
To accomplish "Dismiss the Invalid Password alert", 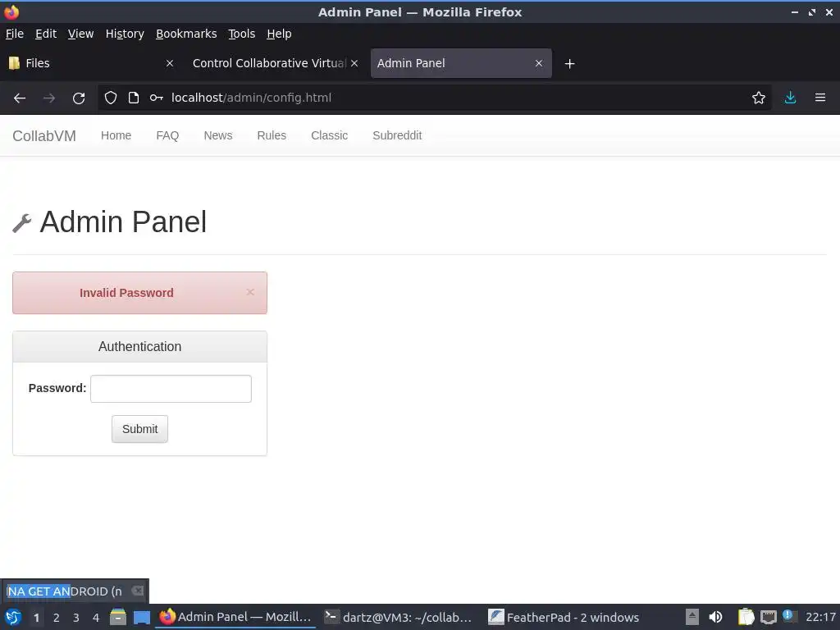I will tap(250, 292).
